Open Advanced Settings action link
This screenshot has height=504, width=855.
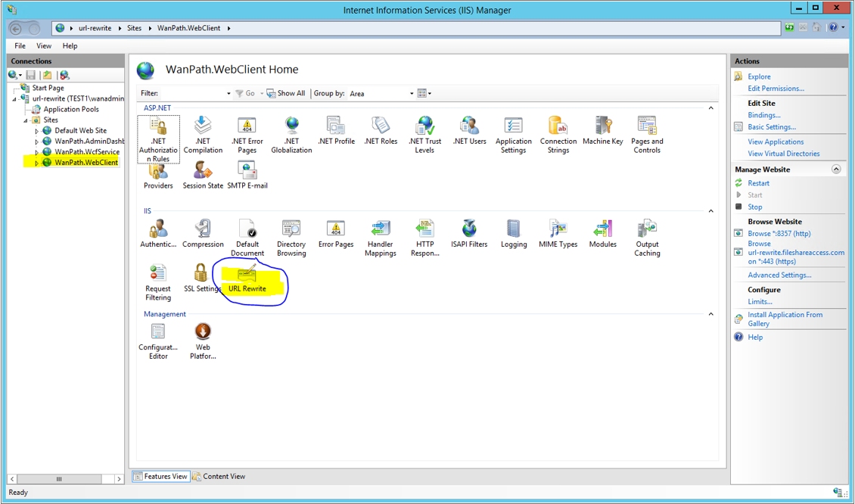[x=779, y=275]
